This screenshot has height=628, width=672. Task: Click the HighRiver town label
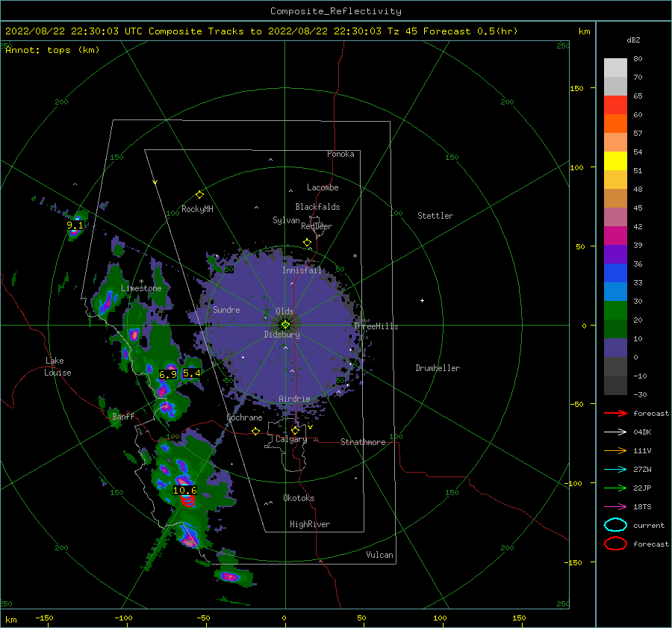pyautogui.click(x=310, y=524)
